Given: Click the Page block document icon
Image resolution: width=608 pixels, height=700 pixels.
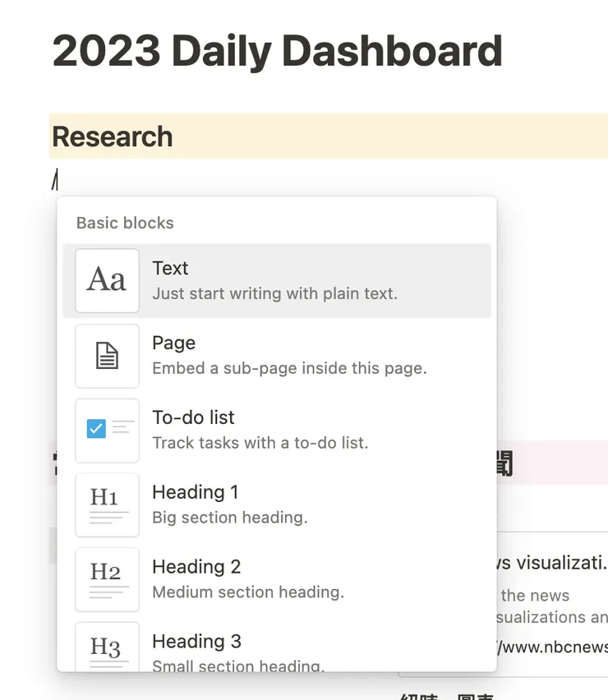Looking at the screenshot, I should 107,356.
